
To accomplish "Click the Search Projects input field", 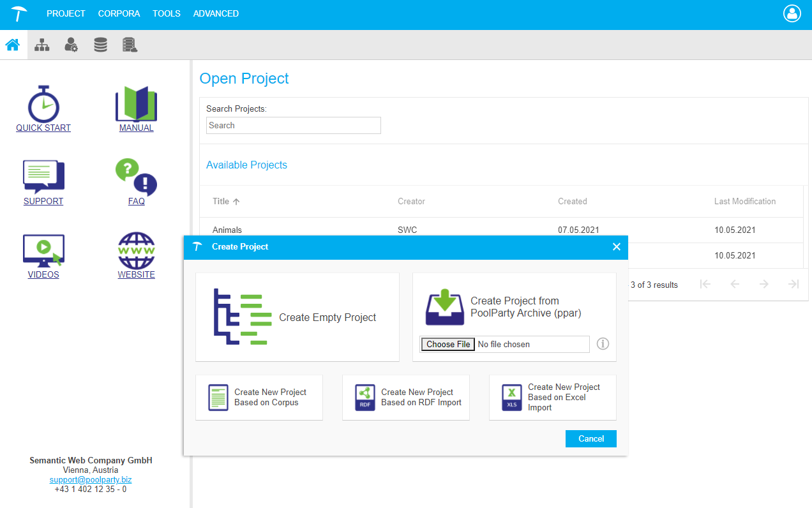I will tap(294, 126).
